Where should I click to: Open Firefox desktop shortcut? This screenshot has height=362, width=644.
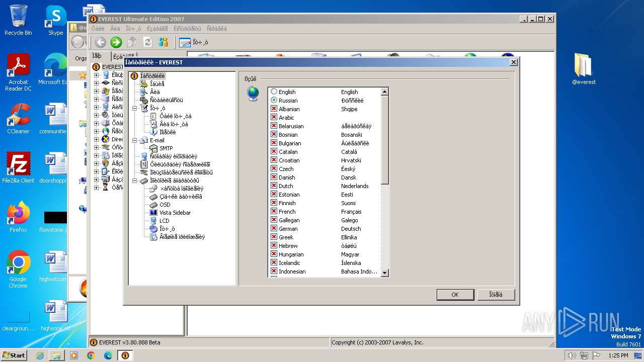point(18,217)
